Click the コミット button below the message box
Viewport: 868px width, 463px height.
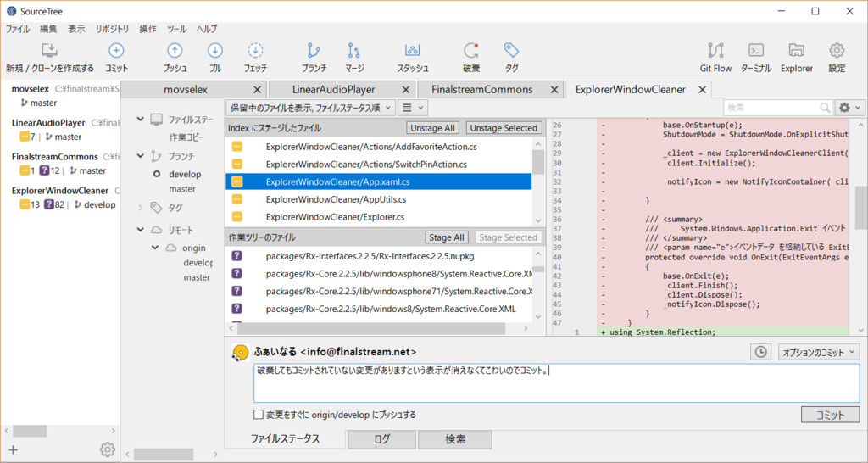click(831, 415)
